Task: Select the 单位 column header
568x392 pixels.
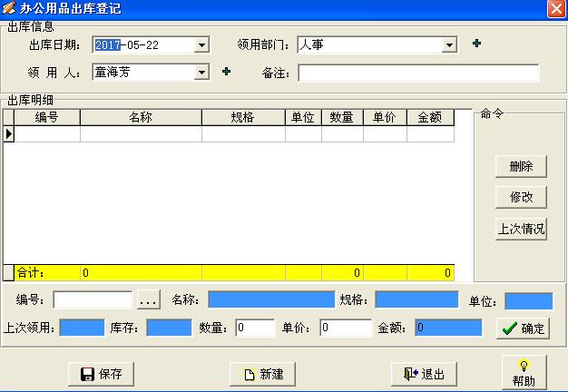Action: 303,117
